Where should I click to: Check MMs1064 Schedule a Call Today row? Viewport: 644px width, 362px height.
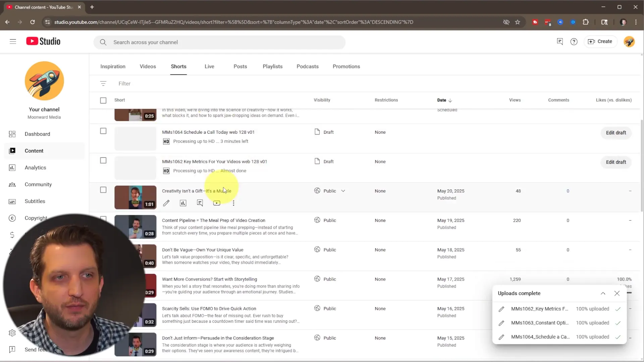[103, 131]
